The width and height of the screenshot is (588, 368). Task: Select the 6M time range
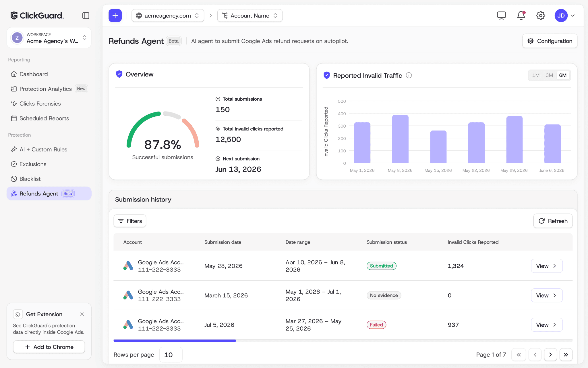[x=563, y=75]
